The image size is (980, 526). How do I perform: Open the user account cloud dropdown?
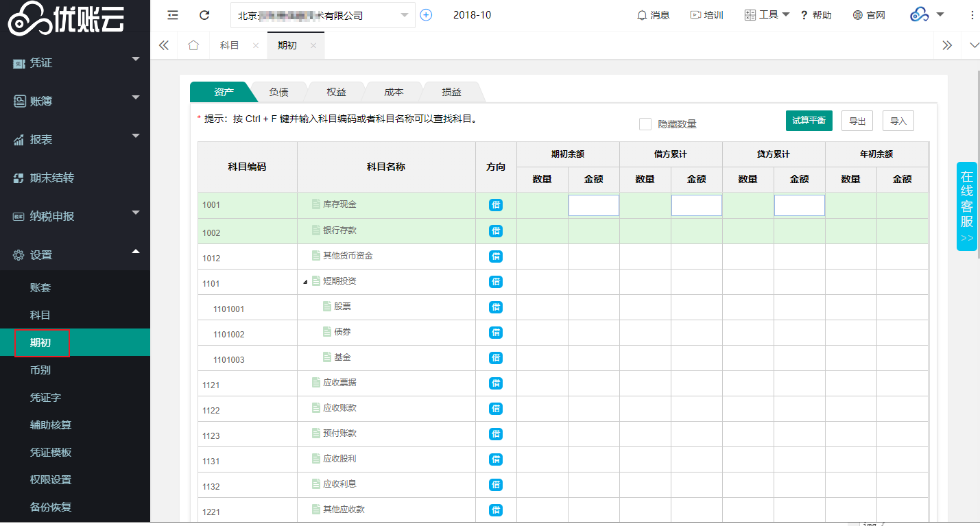927,15
